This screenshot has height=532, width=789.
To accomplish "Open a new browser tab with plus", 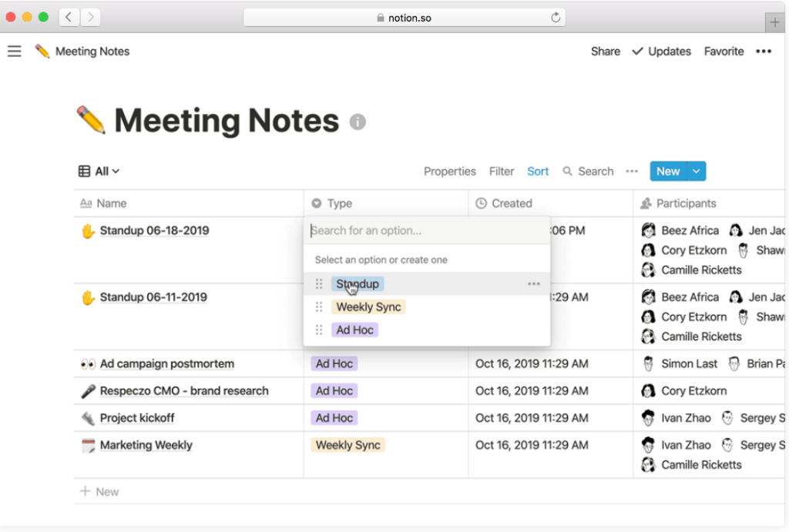I will tap(774, 22).
